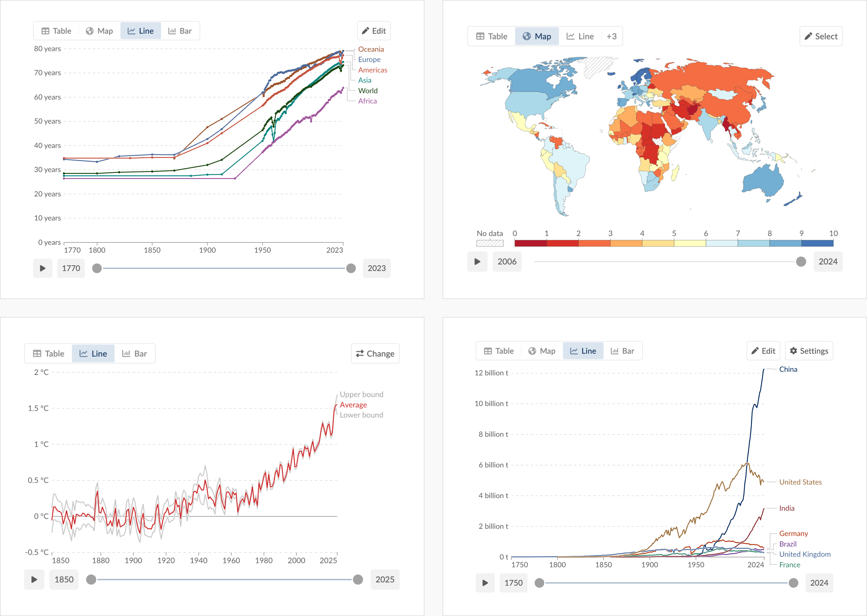Open Table view on the CO2 emissions chart
The width and height of the screenshot is (867, 616).
(x=499, y=351)
